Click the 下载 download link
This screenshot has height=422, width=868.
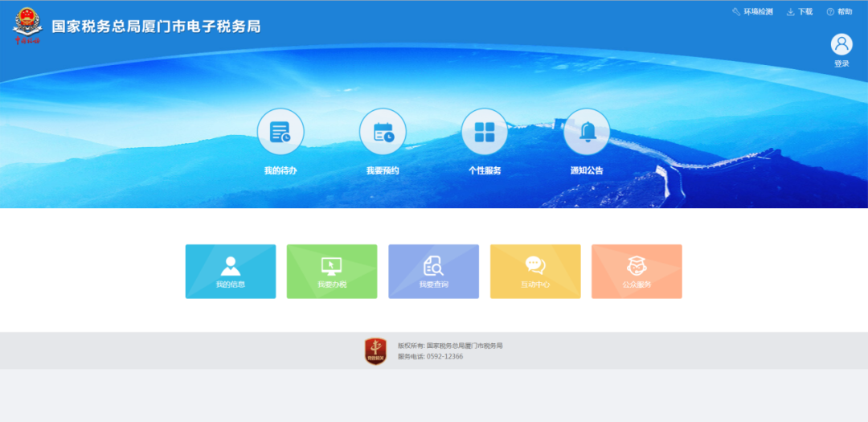point(800,12)
